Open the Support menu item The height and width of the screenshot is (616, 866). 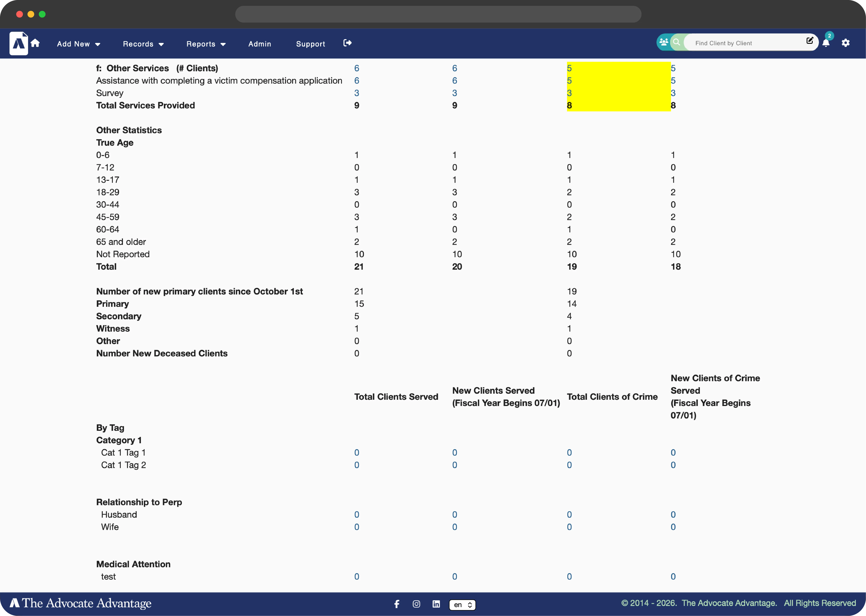coord(310,44)
